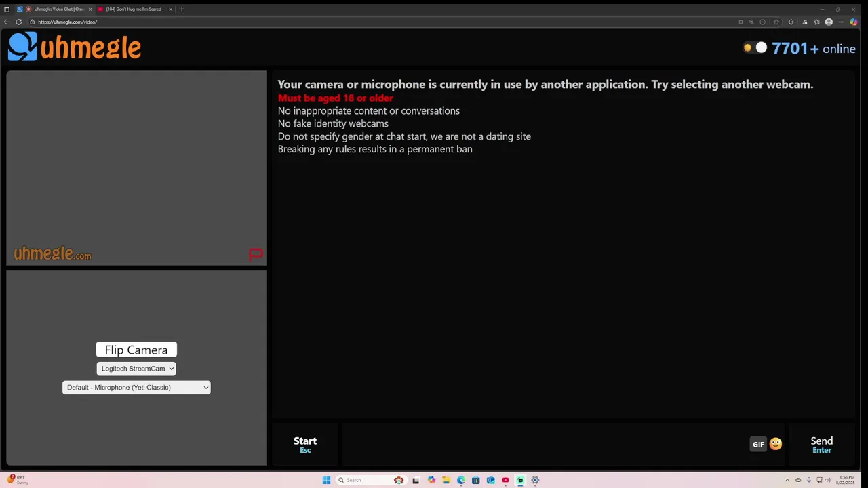This screenshot has height=488, width=868.
Task: Add this page to favorites
Action: (x=776, y=22)
